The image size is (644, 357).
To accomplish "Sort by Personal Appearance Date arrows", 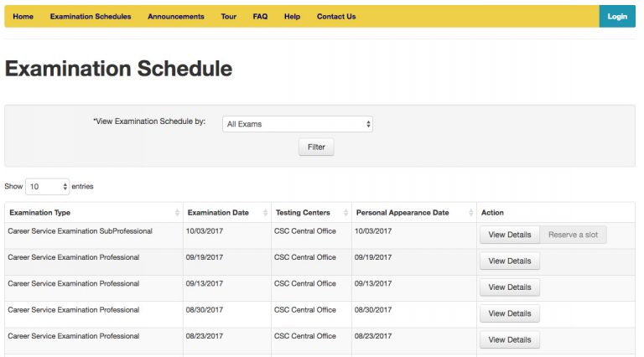I will coord(470,213).
